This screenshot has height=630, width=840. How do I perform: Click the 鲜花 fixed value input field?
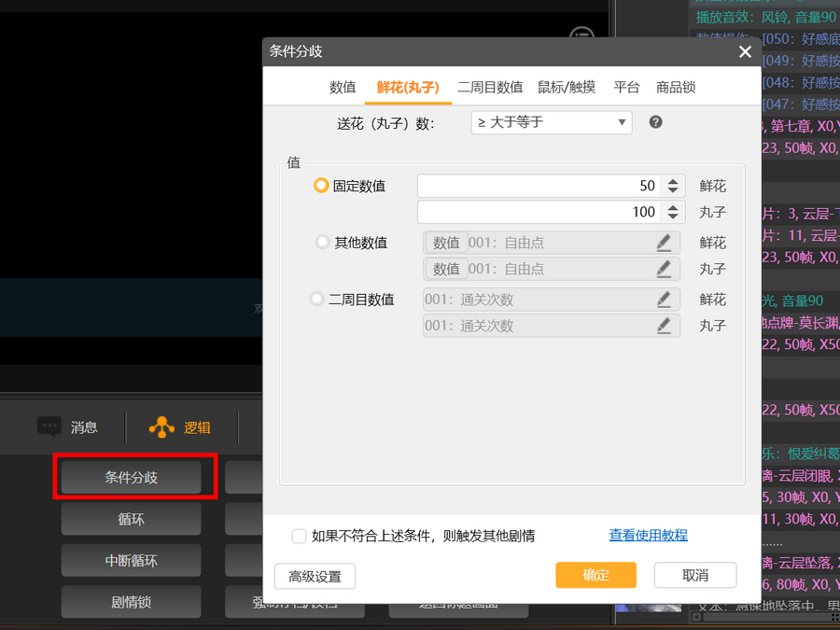tap(537, 186)
